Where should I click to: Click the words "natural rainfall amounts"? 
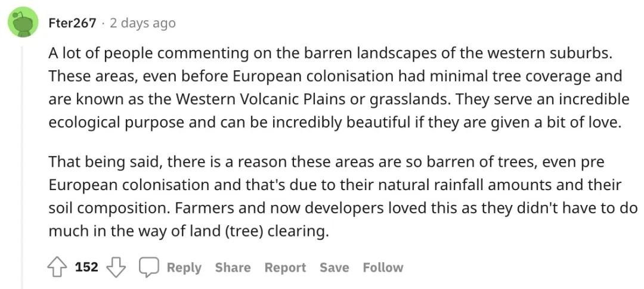click(x=465, y=185)
